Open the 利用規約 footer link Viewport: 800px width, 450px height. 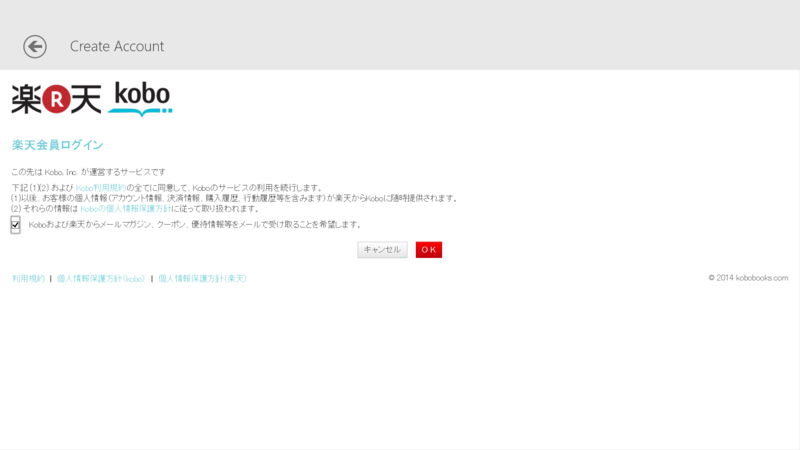coord(29,279)
